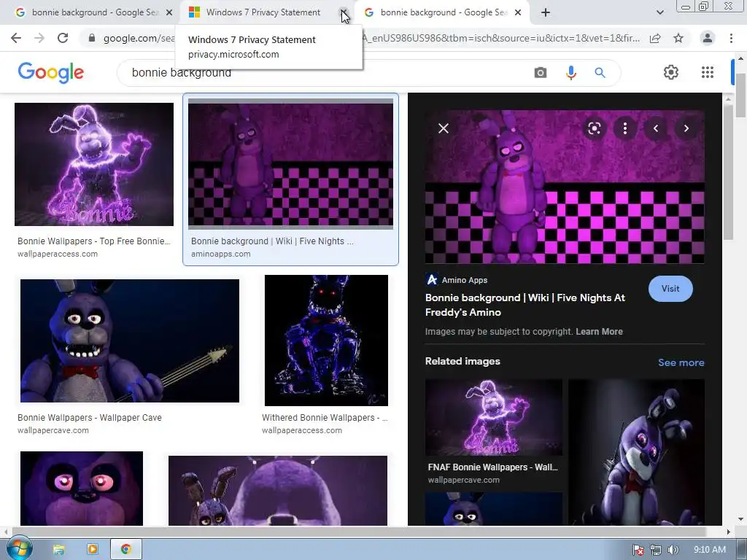Screen dimensions: 747x560
Task: Go back with the browser back arrow
Action: [x=16, y=38]
